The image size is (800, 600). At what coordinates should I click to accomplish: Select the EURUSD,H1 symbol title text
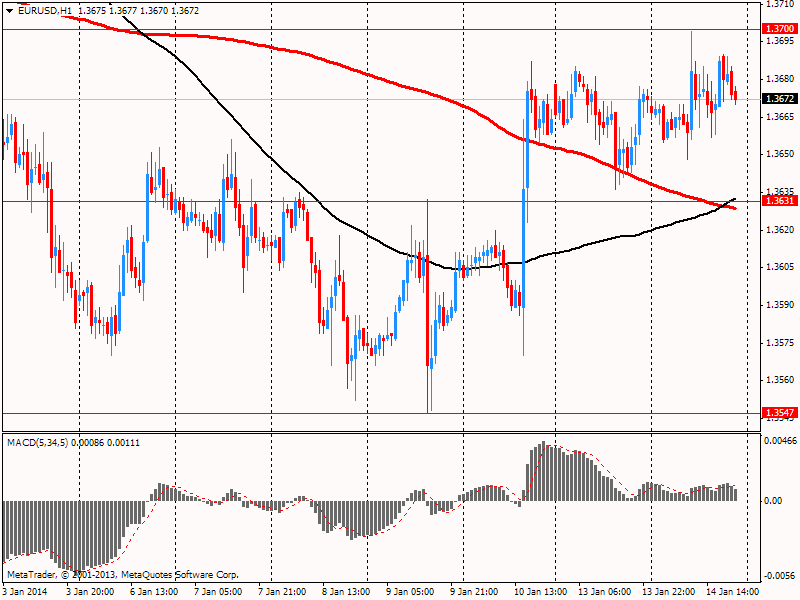(45, 11)
